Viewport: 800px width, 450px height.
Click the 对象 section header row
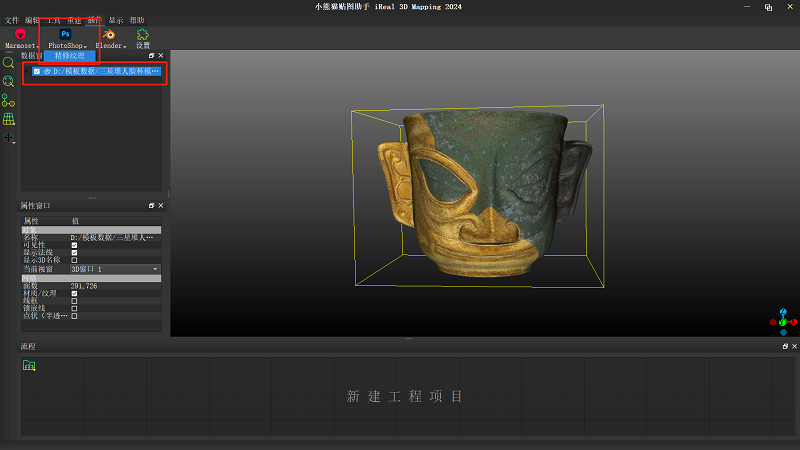(91, 230)
